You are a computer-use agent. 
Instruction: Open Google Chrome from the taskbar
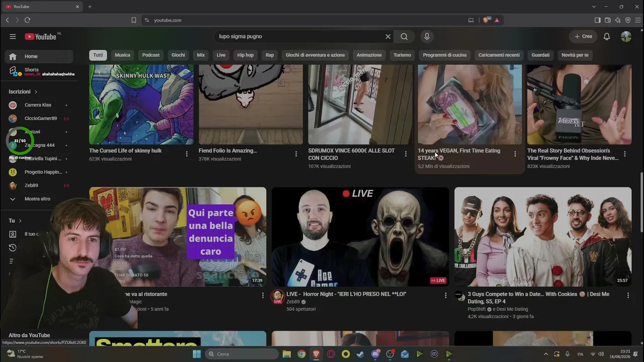tap(301, 354)
